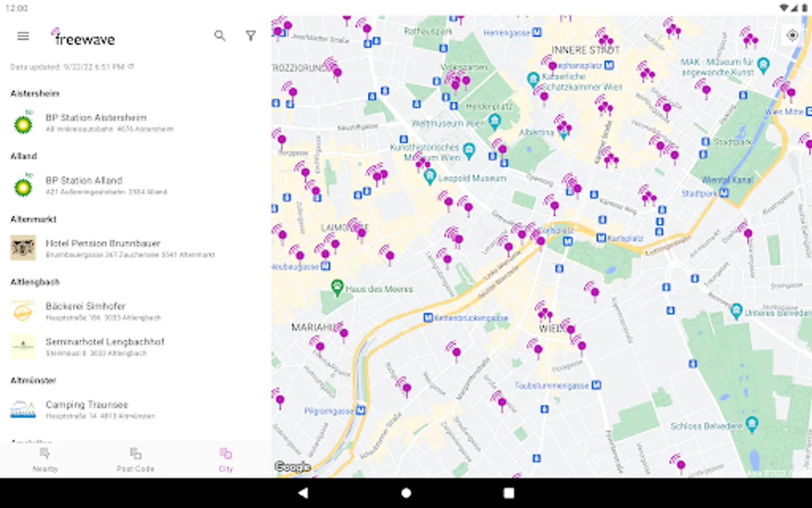The width and height of the screenshot is (812, 508).
Task: Click the Volksgarten park label
Action: coord(464,67)
